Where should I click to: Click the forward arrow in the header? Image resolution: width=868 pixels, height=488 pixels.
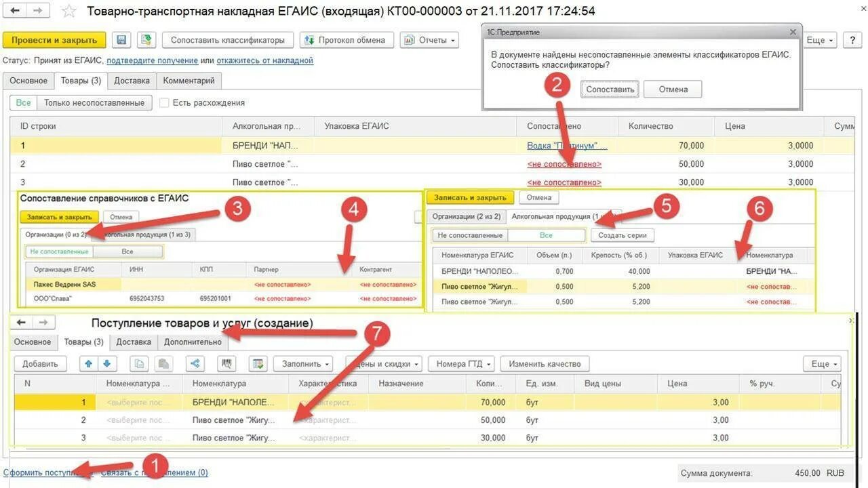tap(38, 11)
